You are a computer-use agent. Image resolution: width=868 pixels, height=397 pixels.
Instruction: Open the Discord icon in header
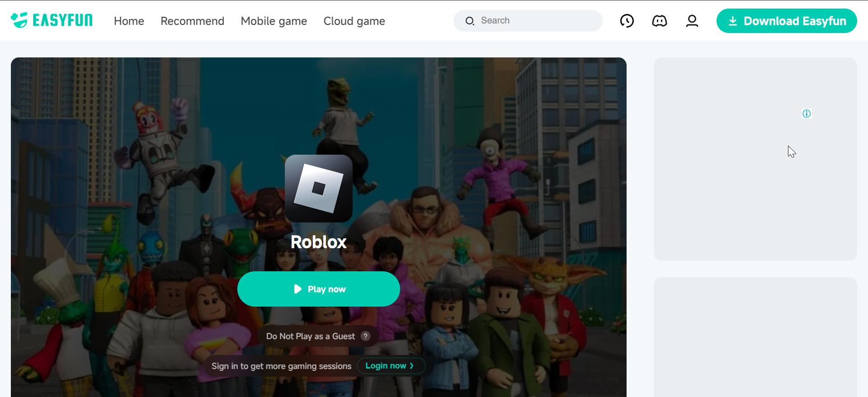tap(659, 21)
